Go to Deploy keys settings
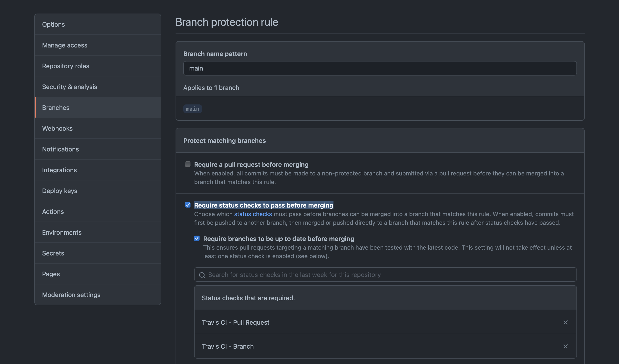Image resolution: width=619 pixels, height=364 pixels. pyautogui.click(x=60, y=191)
